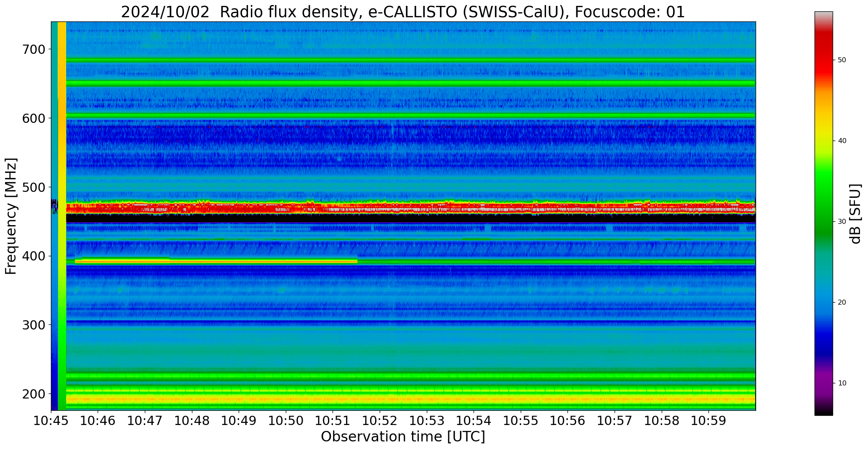Click the vertical yellow stripe at the plot start
868x449 pixels.
point(62,216)
